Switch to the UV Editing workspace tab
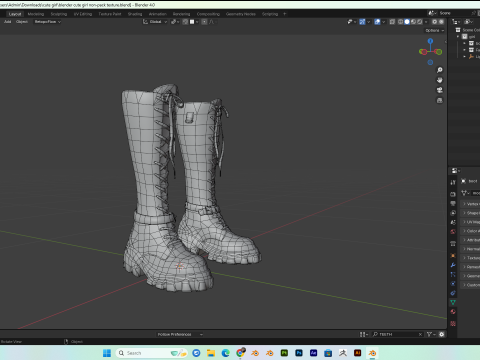 83,14
